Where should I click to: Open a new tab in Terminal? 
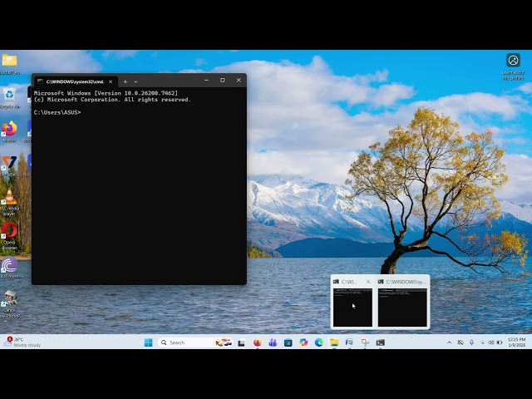coord(126,81)
